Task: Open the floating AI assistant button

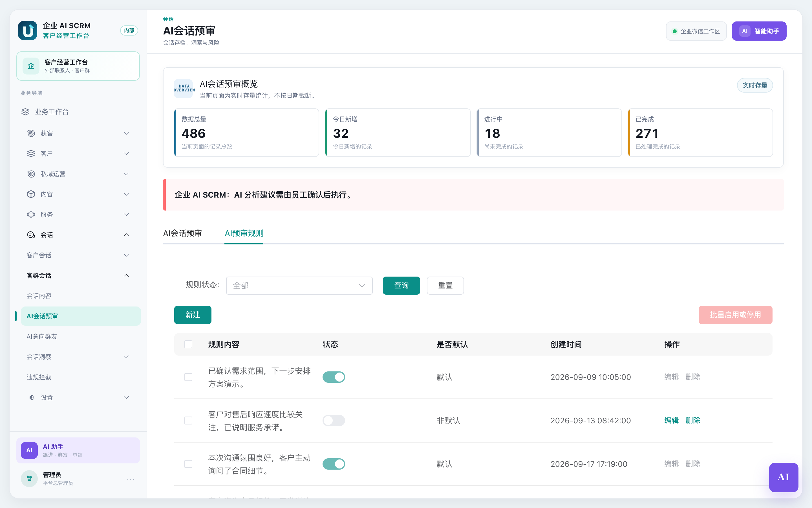Action: click(784, 478)
